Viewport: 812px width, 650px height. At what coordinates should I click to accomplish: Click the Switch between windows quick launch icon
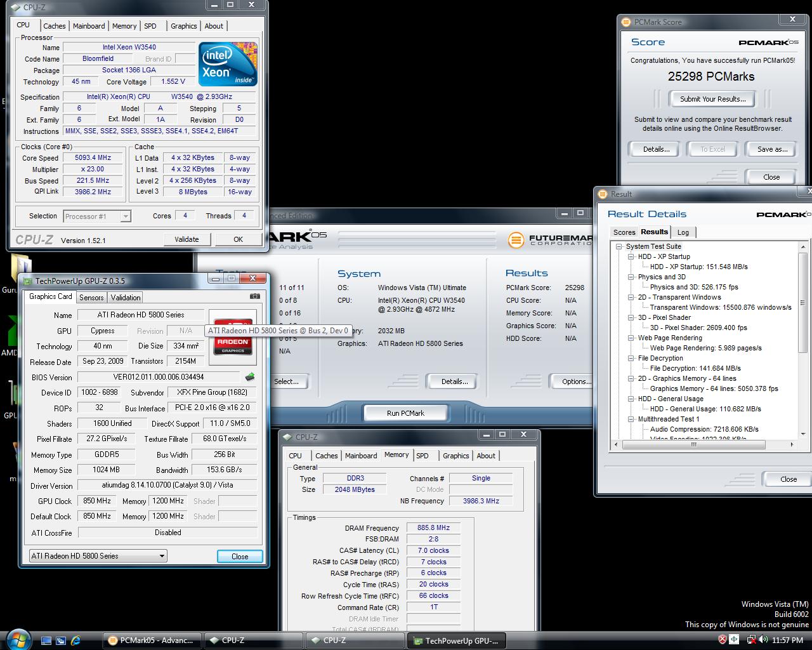pyautogui.click(x=61, y=640)
